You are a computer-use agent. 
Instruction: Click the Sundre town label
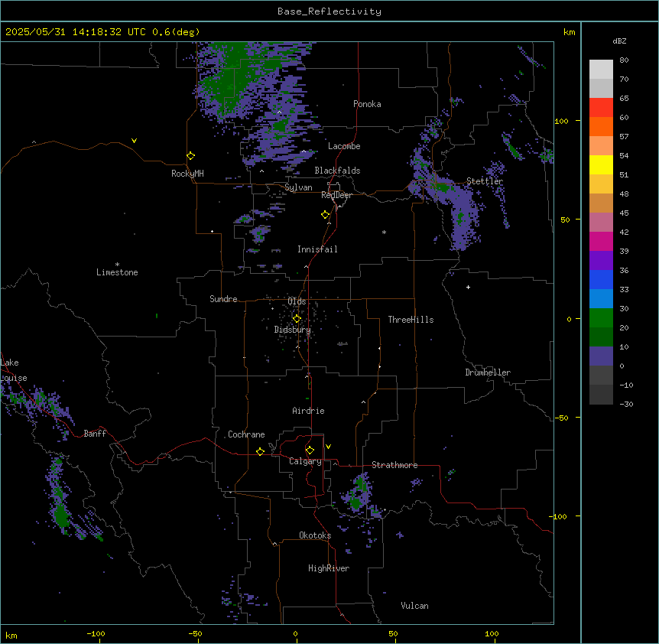point(223,299)
